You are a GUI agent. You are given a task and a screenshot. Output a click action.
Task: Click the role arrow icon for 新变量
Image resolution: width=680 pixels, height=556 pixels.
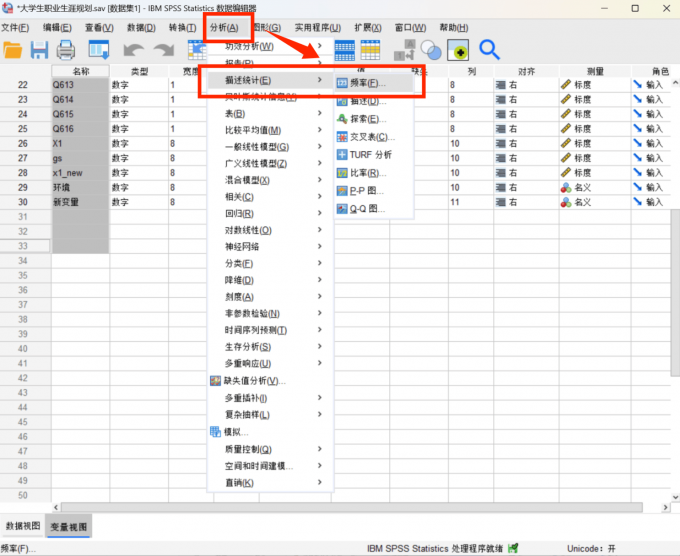point(638,202)
